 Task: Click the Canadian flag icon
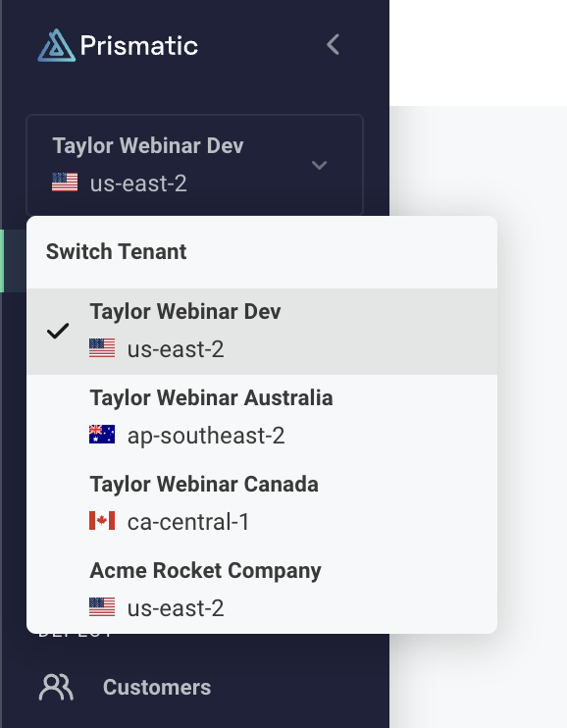pyautogui.click(x=102, y=521)
